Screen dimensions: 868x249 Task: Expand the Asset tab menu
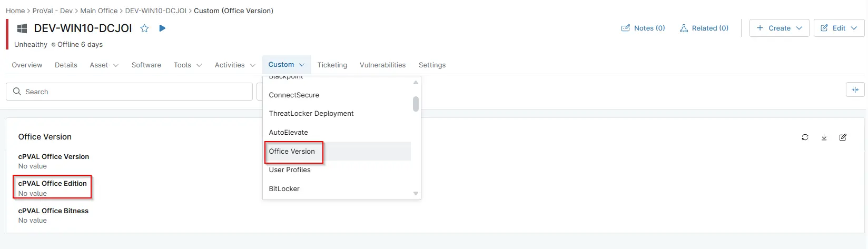104,65
